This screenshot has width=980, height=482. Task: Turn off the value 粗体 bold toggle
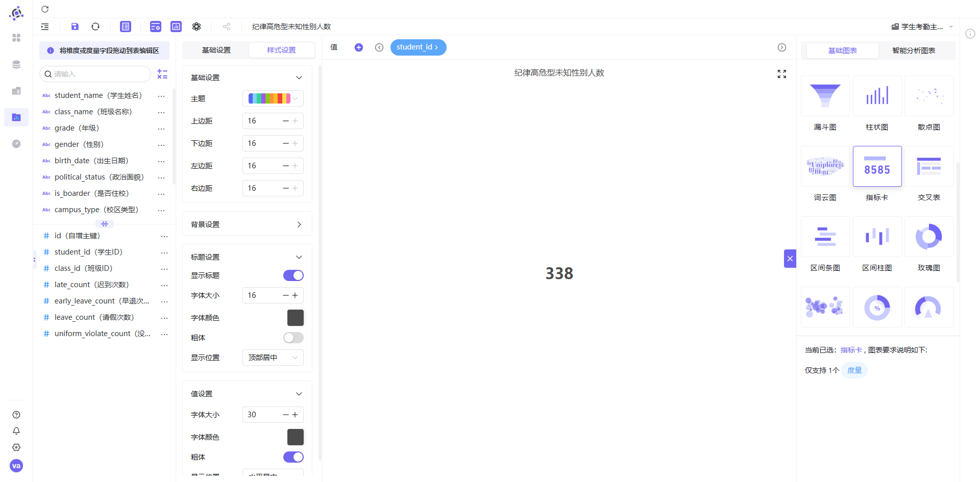(293, 457)
